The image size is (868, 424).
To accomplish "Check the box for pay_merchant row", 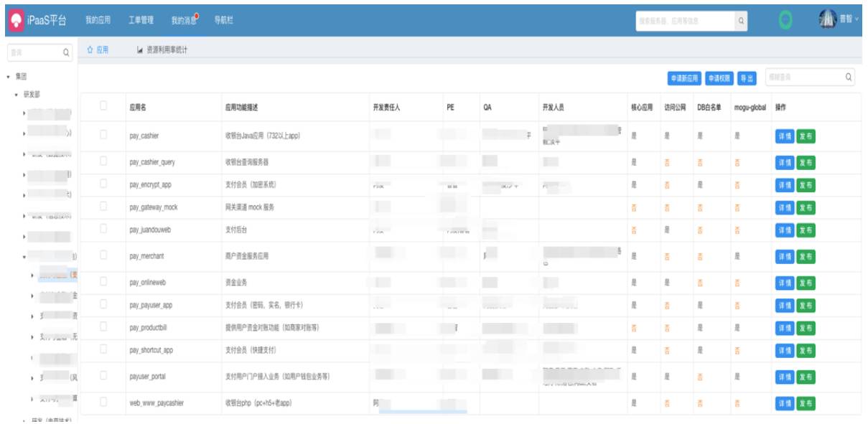I will click(x=103, y=255).
